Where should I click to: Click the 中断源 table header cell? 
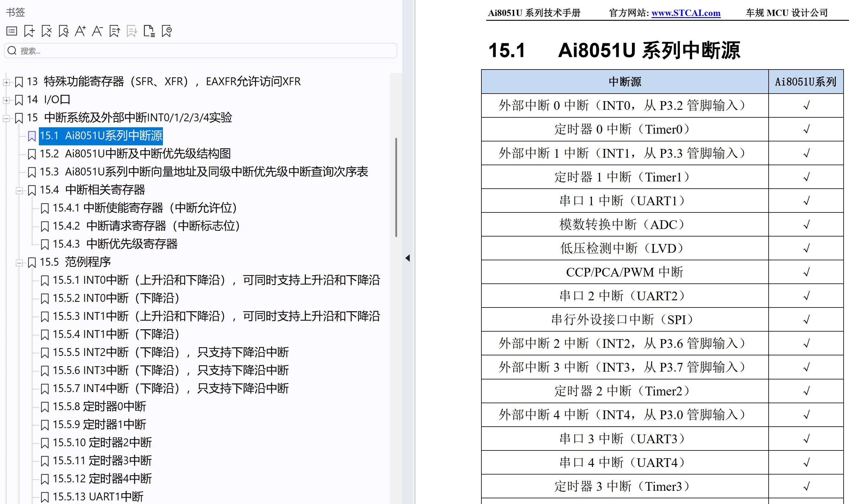(625, 82)
